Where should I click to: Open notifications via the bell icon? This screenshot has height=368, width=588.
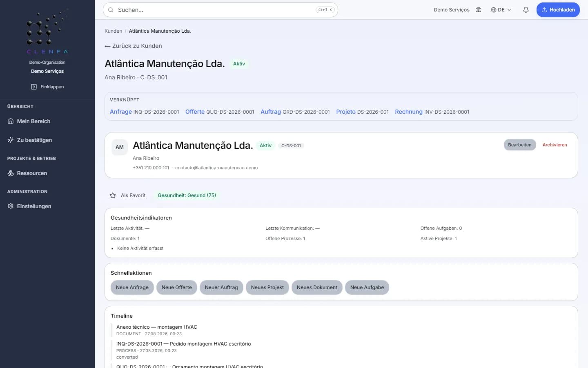tap(526, 10)
